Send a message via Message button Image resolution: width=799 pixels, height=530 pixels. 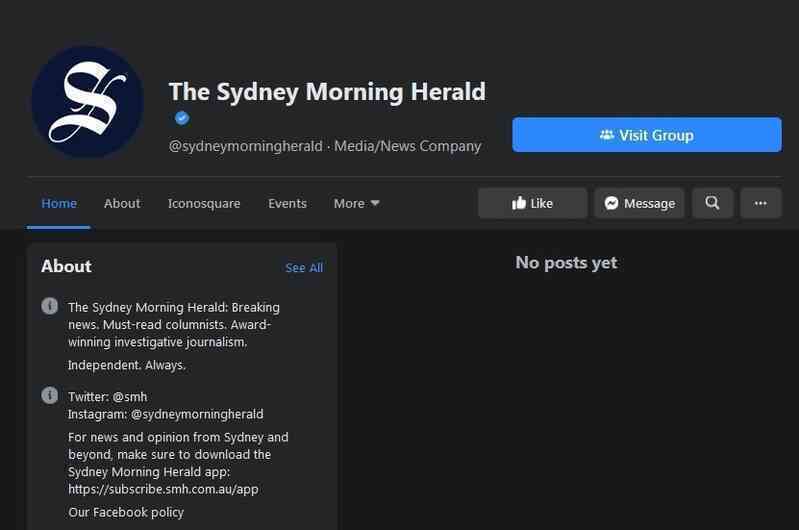(x=640, y=203)
